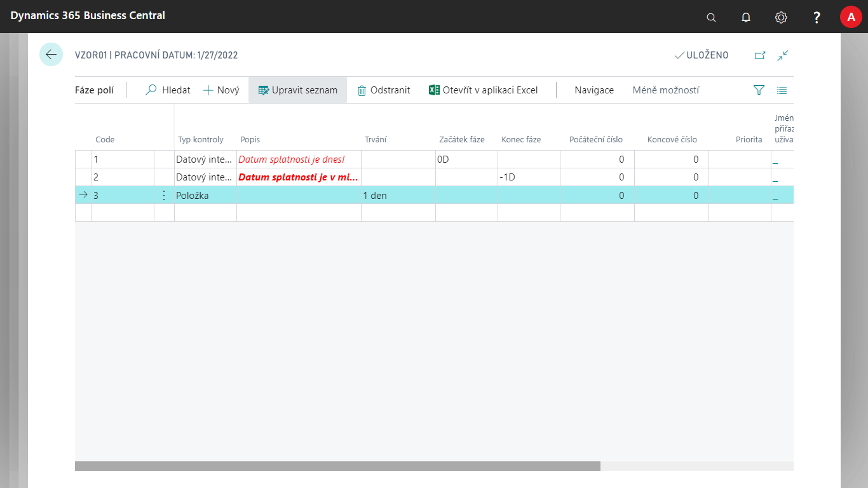Click Nový to add a record
The height and width of the screenshot is (488, 868).
(x=221, y=90)
